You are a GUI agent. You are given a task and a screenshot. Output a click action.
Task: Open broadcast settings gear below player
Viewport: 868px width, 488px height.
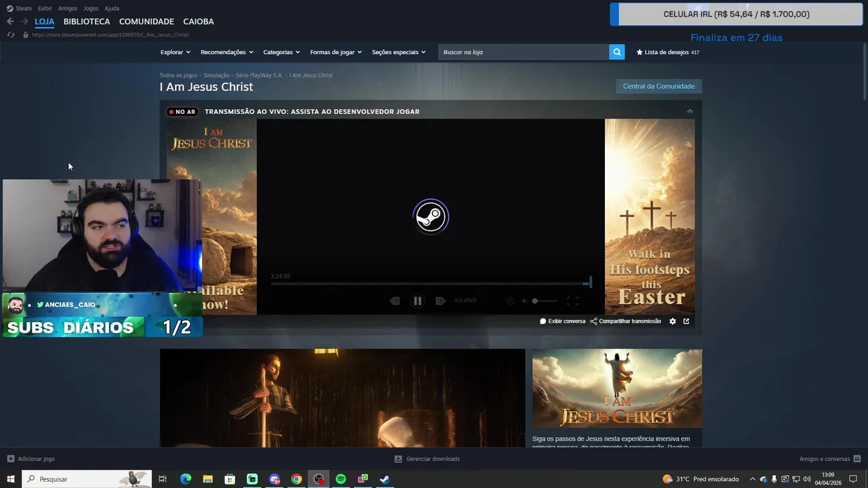point(673,321)
